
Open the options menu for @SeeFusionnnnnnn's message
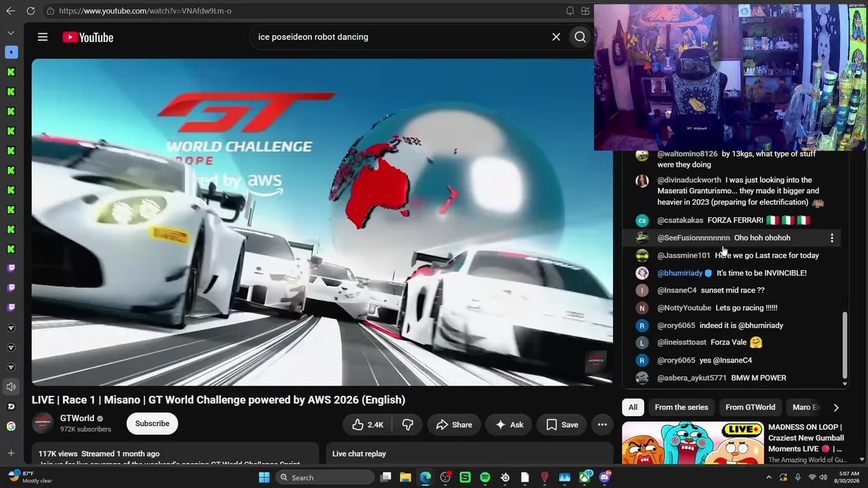[x=832, y=238]
